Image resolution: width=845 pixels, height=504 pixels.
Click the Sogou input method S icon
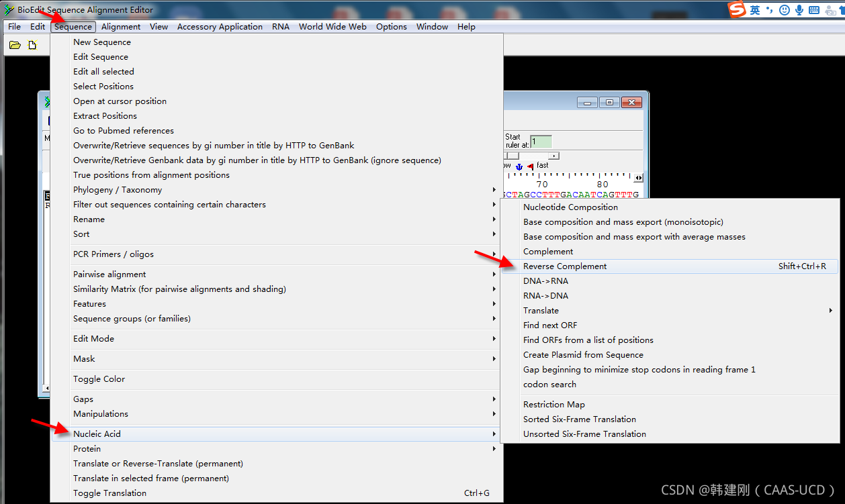pos(738,9)
